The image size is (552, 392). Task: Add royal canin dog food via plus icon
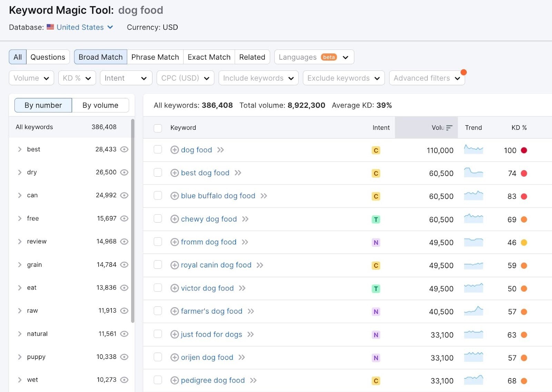point(175,265)
